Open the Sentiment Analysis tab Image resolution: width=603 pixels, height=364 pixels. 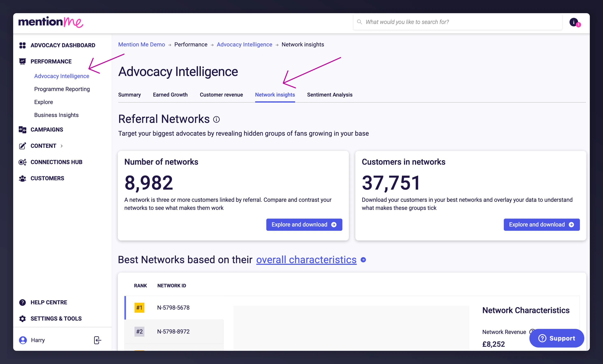[x=330, y=95]
